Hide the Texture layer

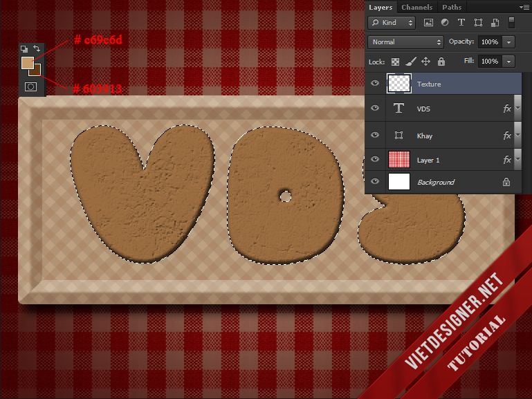tap(375, 83)
